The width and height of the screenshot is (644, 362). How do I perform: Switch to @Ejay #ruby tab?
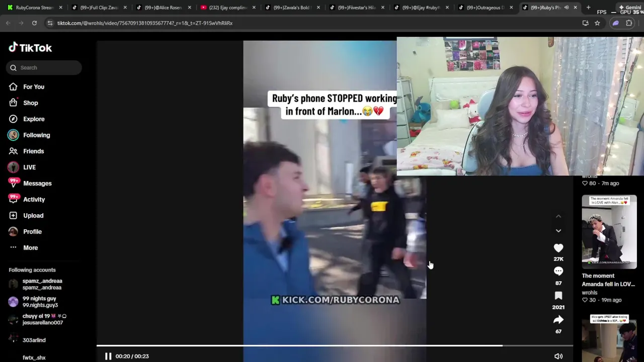[421, 8]
